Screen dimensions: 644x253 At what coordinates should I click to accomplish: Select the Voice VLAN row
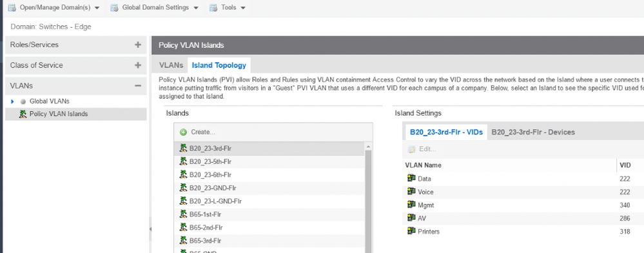pos(523,192)
